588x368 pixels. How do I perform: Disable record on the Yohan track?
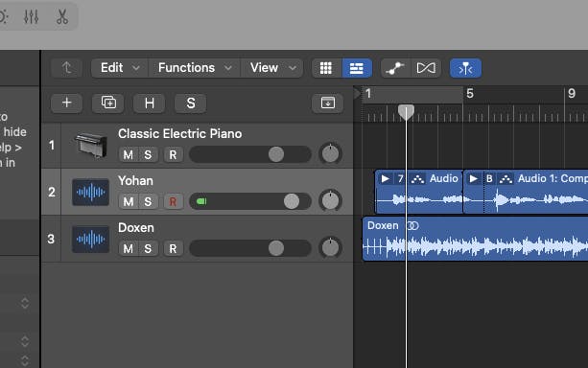click(x=173, y=201)
